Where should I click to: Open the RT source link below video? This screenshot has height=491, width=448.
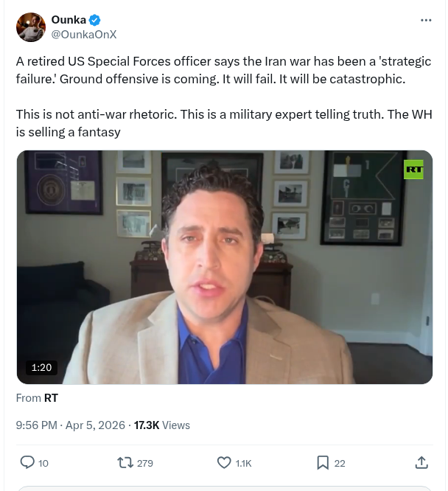(51, 398)
